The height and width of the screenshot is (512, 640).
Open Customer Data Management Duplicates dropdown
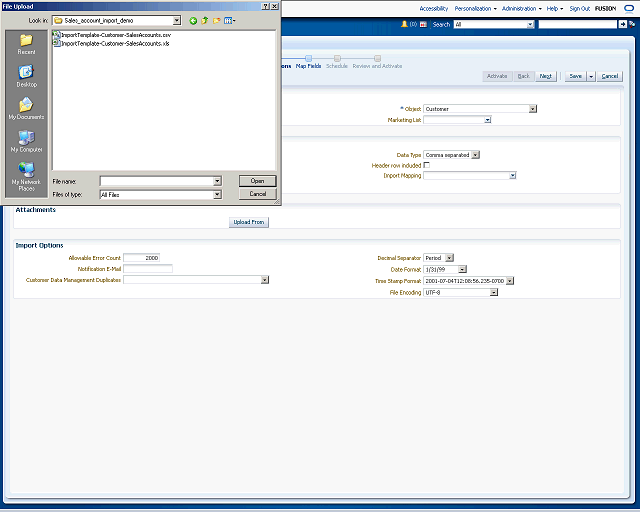(x=265, y=280)
